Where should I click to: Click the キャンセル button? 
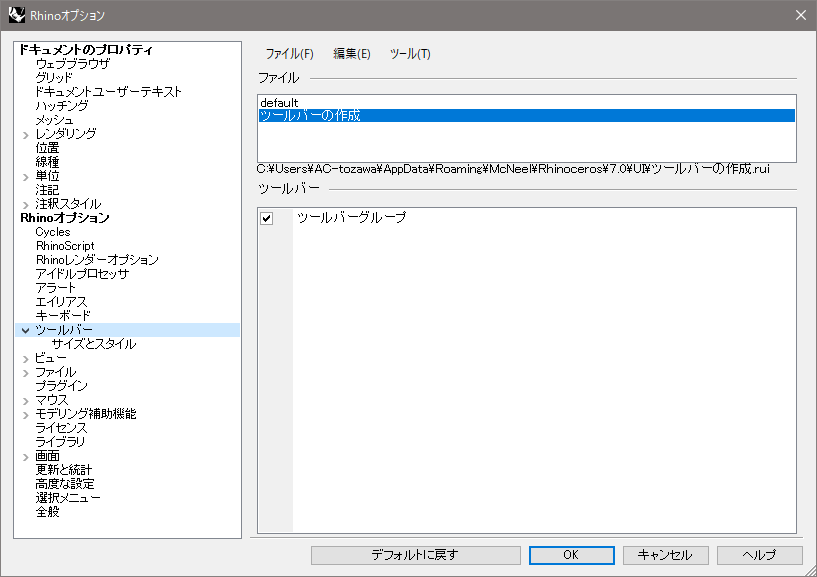point(665,555)
